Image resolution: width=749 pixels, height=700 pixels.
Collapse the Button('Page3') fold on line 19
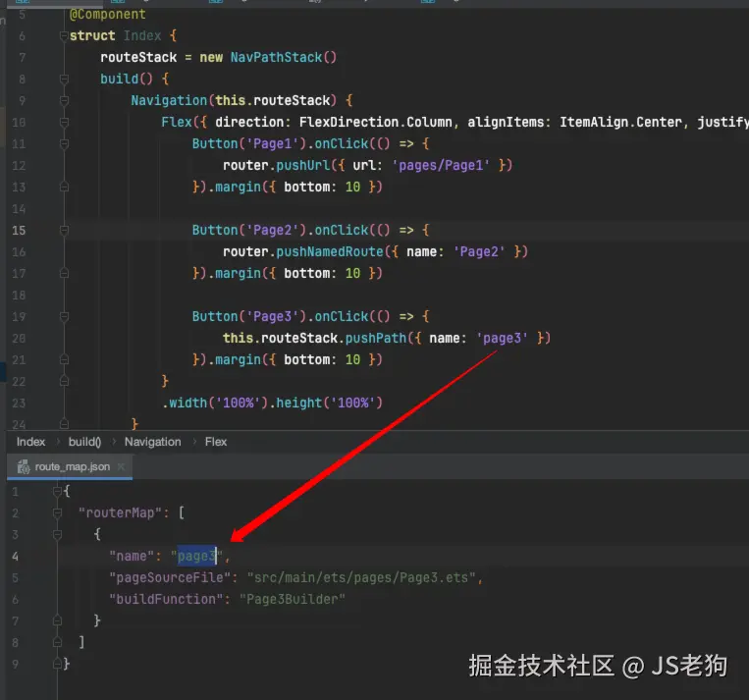point(64,317)
